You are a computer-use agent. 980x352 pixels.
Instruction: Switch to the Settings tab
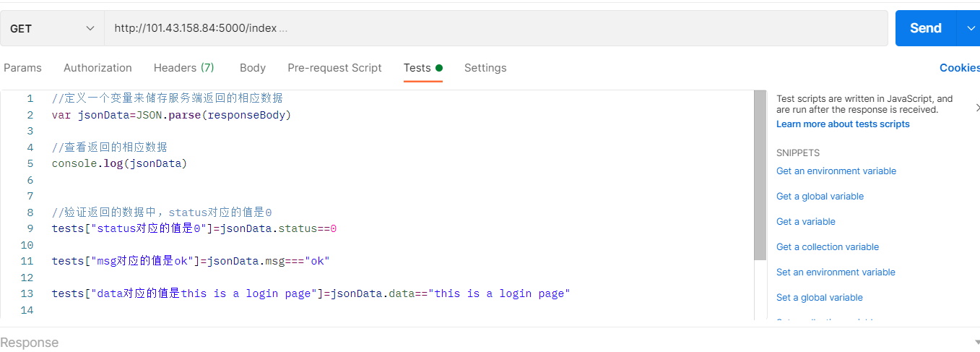click(x=485, y=68)
